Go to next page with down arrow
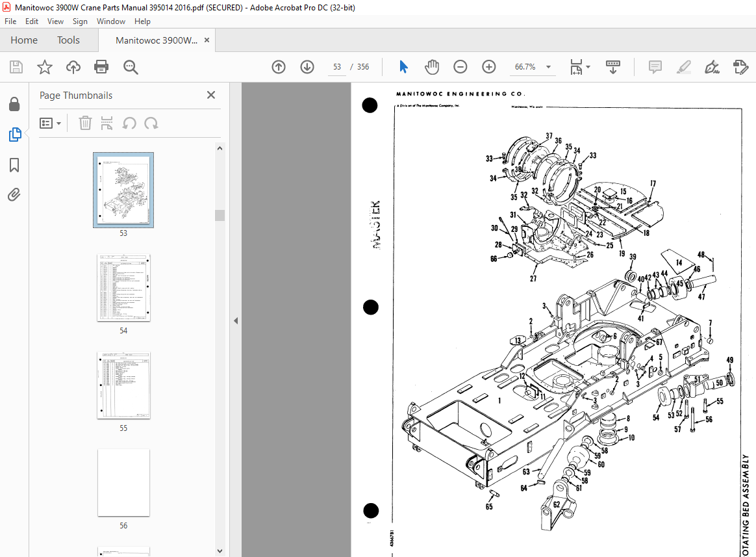The height and width of the screenshot is (557, 756). point(307,67)
